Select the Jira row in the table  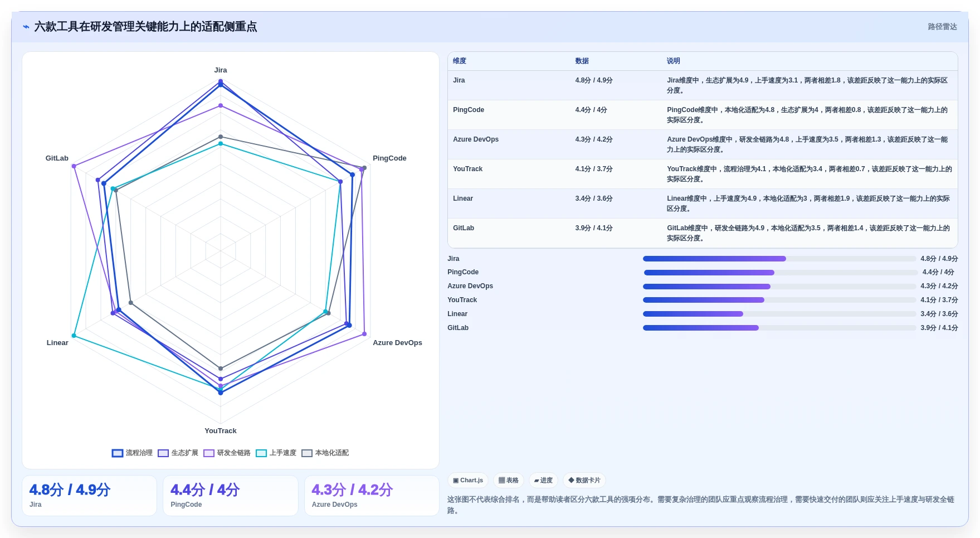pos(703,85)
